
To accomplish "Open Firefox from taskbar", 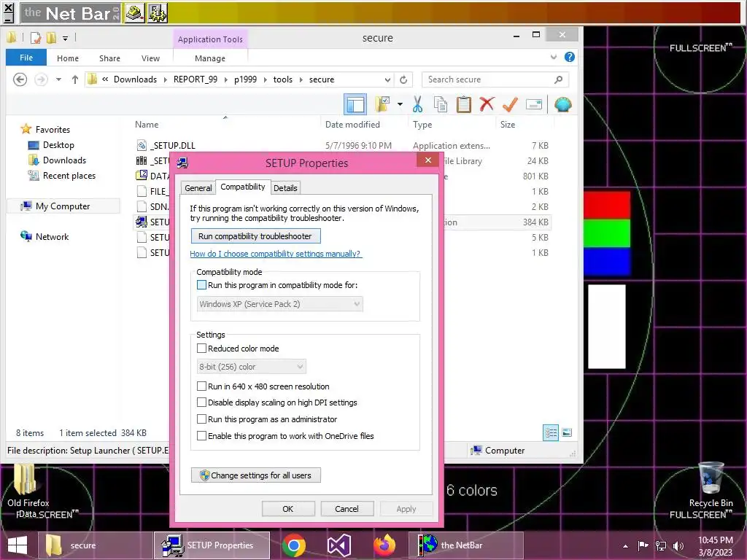I will pyautogui.click(x=384, y=545).
